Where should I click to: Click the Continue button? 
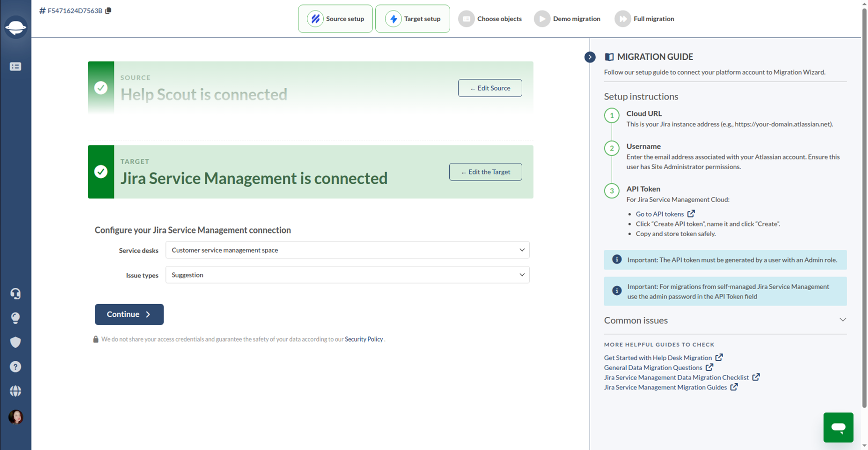(x=129, y=314)
